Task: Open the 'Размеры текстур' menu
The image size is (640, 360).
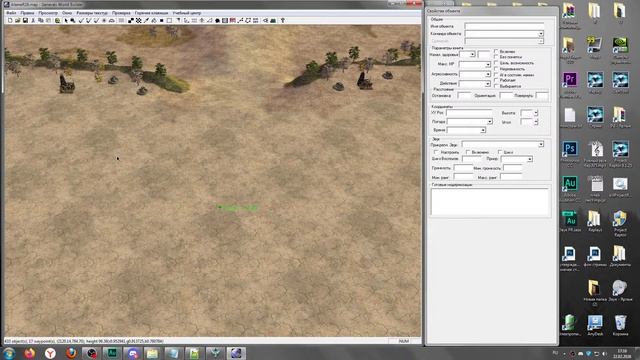Action: coord(92,13)
